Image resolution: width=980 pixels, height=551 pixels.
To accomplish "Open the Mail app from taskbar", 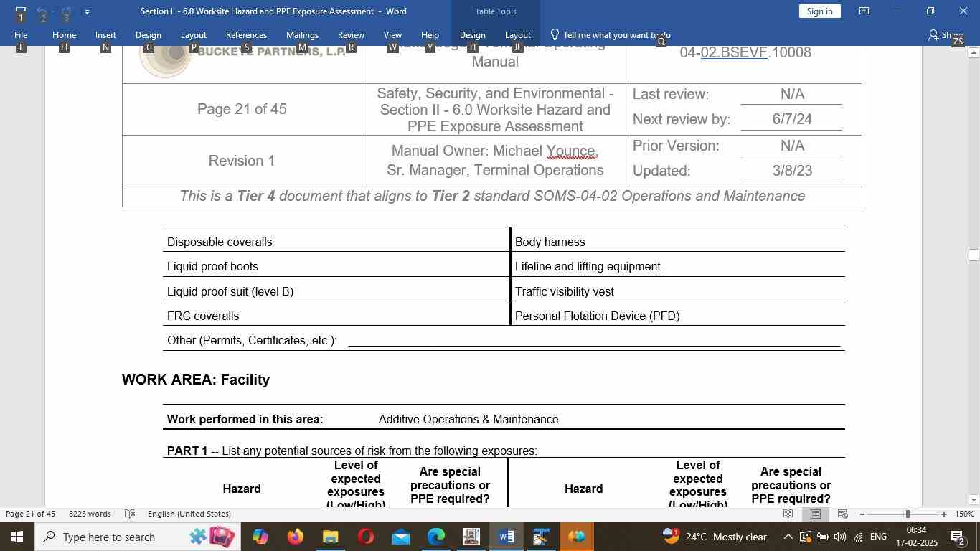I will point(400,537).
